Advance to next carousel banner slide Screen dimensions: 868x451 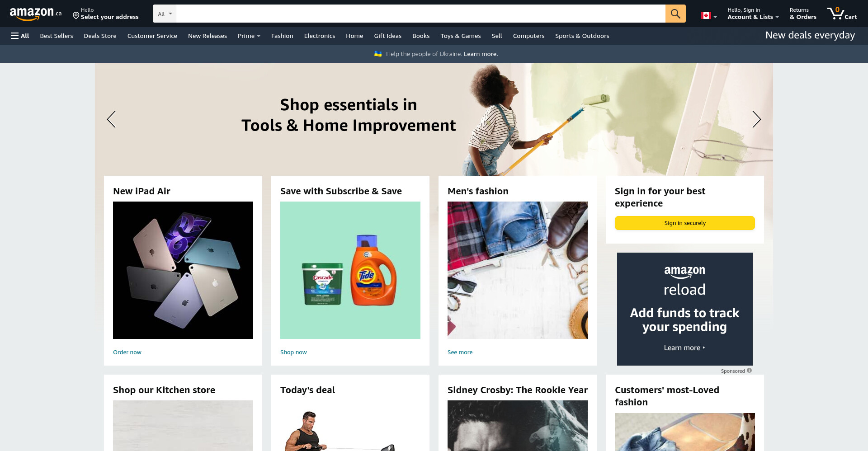click(756, 119)
